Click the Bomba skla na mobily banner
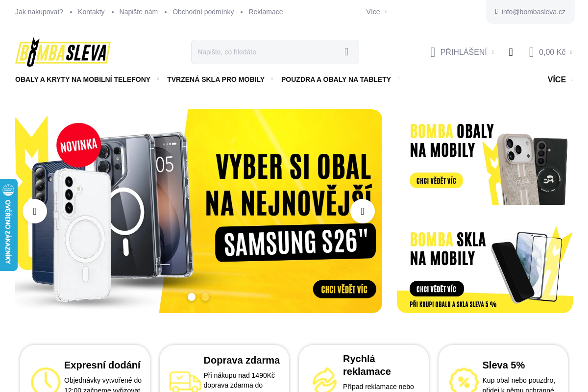The image size is (588, 392). [485, 269]
